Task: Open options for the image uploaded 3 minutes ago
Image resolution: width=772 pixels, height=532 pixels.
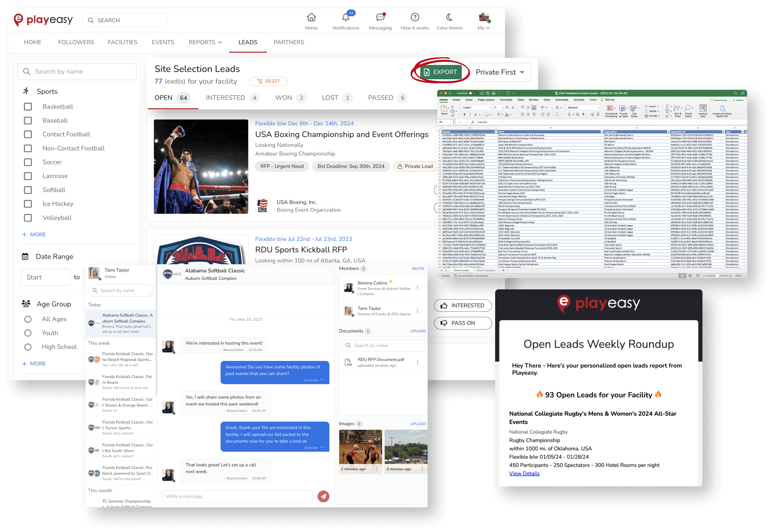Action: point(422,469)
